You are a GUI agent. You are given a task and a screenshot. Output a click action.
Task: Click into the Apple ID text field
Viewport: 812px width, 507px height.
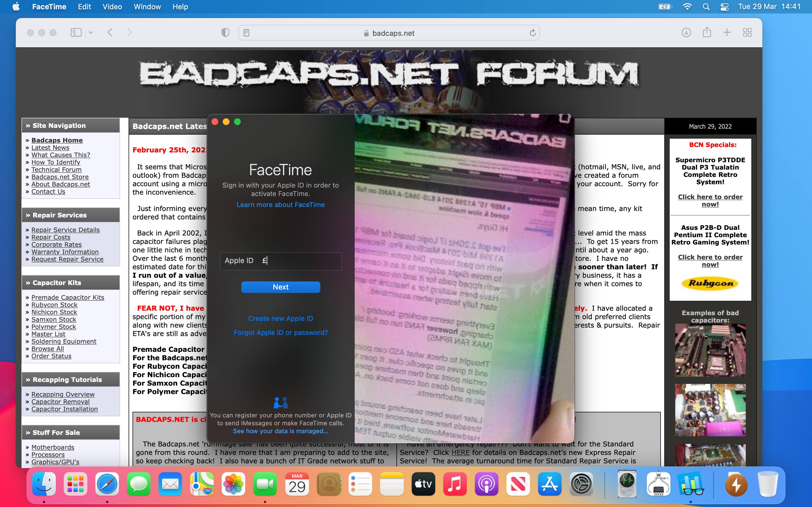pyautogui.click(x=302, y=261)
